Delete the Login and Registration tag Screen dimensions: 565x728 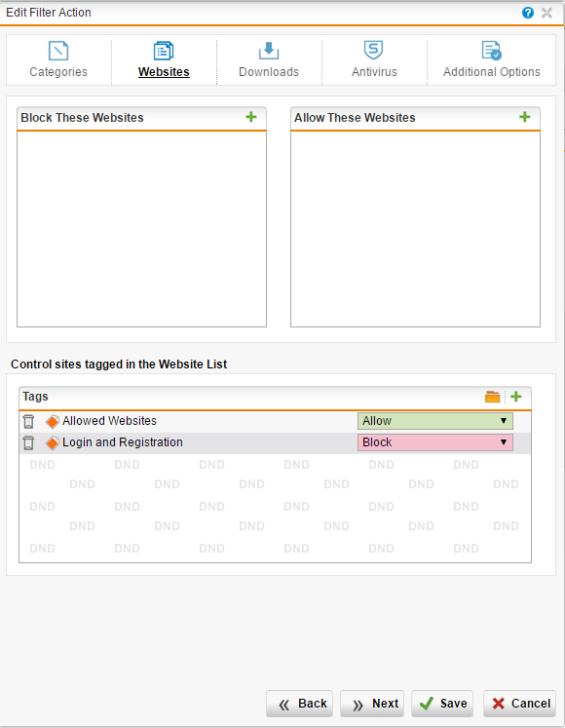tap(28, 442)
